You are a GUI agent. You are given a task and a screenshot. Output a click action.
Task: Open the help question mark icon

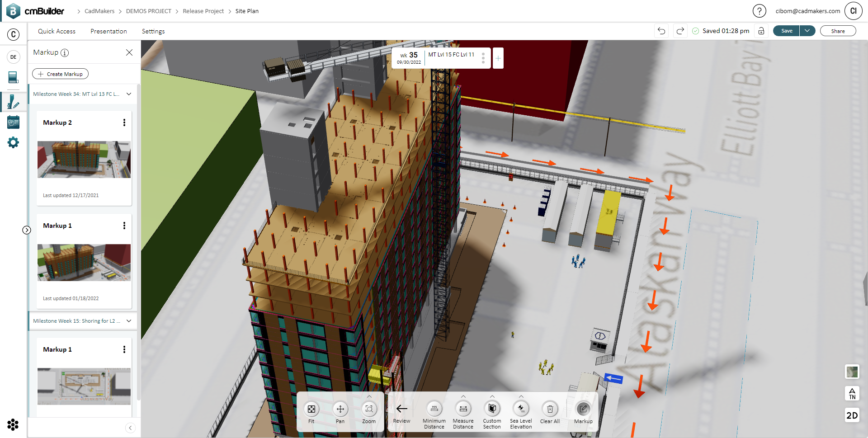pos(759,11)
